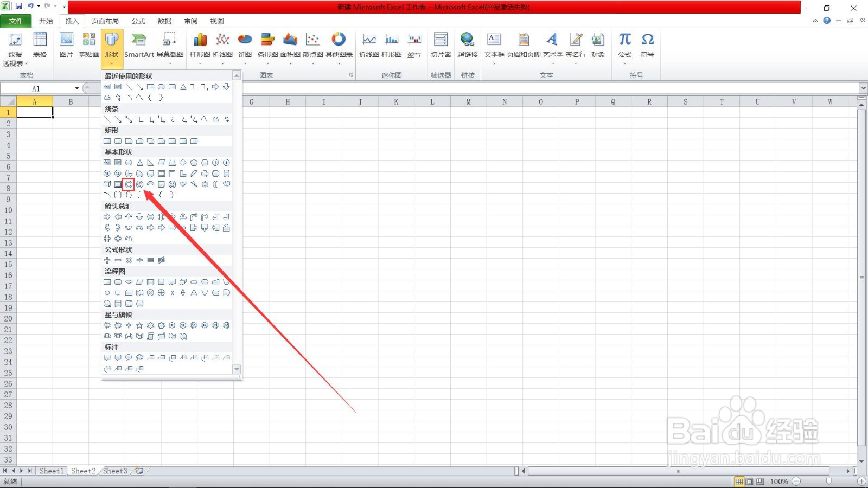868x488 pixels.
Task: Select the division equation shape
Action: tap(139, 260)
